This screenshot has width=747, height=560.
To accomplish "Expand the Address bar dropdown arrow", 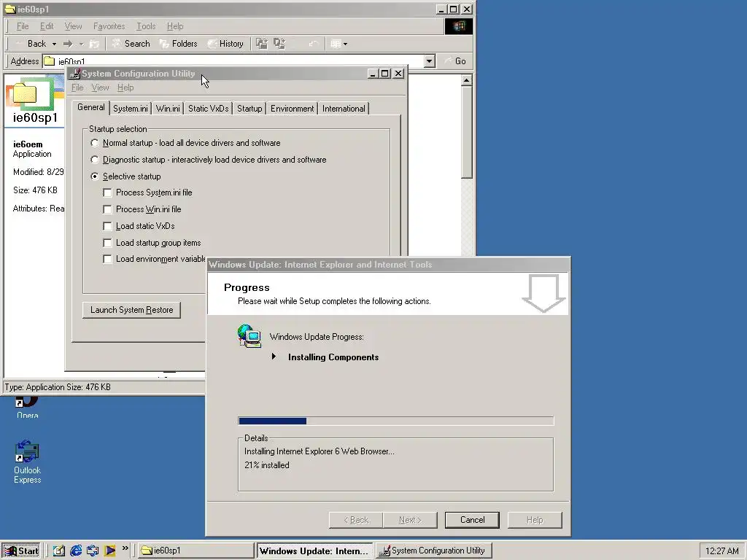I will tap(429, 61).
